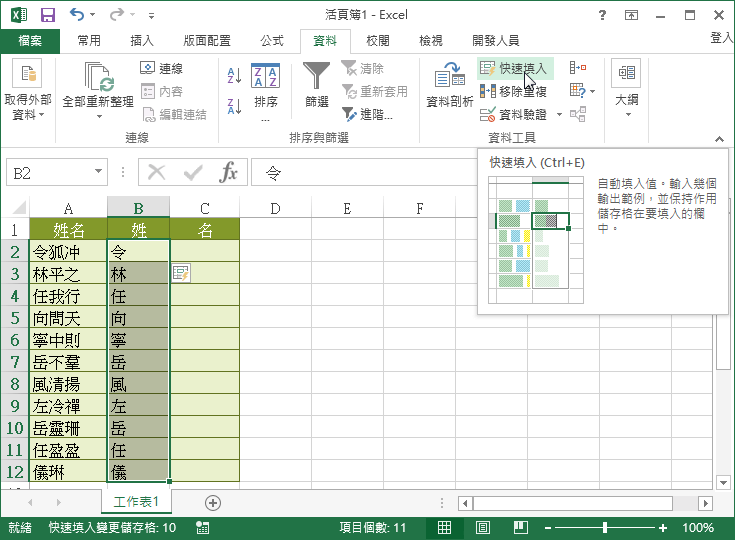Switch to the Insert (插入) tab
This screenshot has width=735, height=540.
click(142, 41)
